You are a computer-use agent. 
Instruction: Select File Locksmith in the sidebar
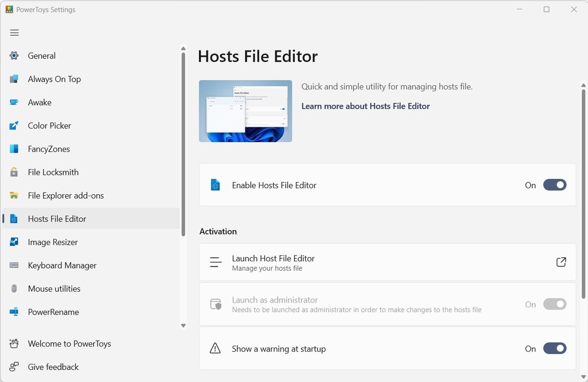tap(91, 172)
